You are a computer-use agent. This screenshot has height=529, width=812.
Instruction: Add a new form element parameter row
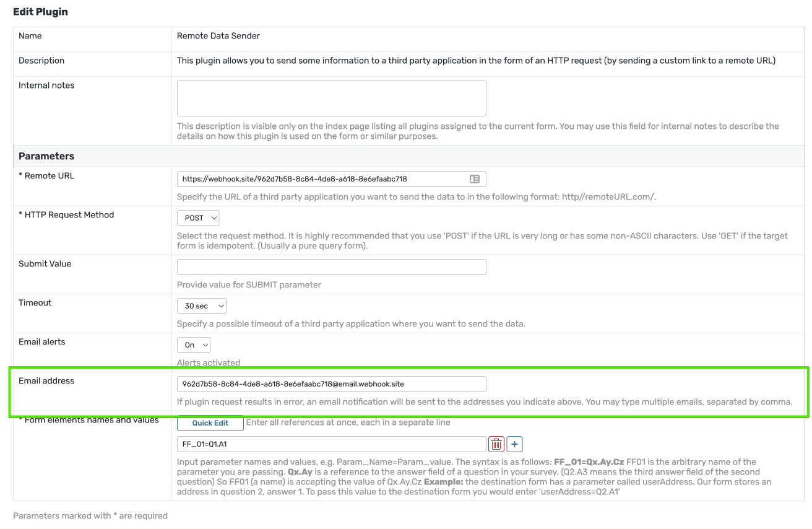514,444
